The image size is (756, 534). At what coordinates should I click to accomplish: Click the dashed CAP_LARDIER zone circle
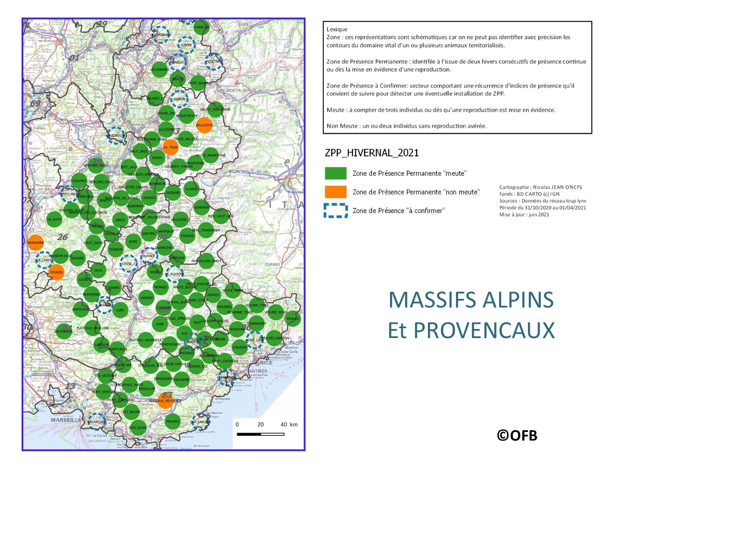[x=200, y=422]
